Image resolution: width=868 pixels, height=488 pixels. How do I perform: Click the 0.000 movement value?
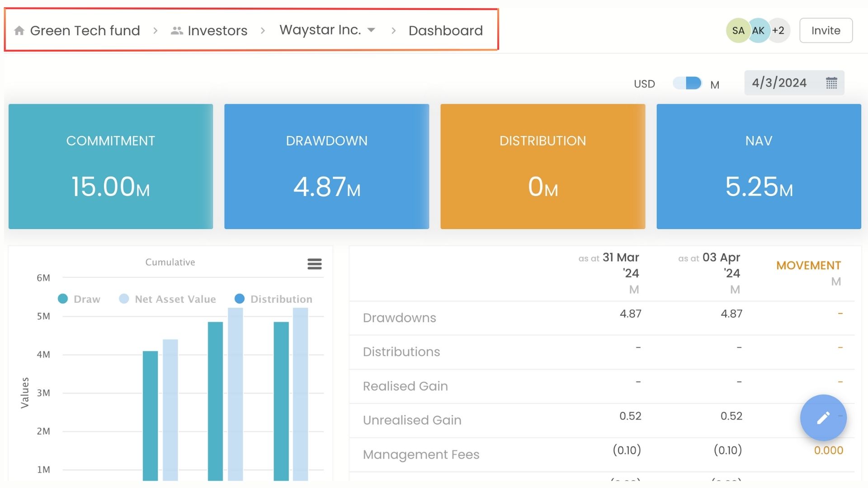(x=829, y=450)
